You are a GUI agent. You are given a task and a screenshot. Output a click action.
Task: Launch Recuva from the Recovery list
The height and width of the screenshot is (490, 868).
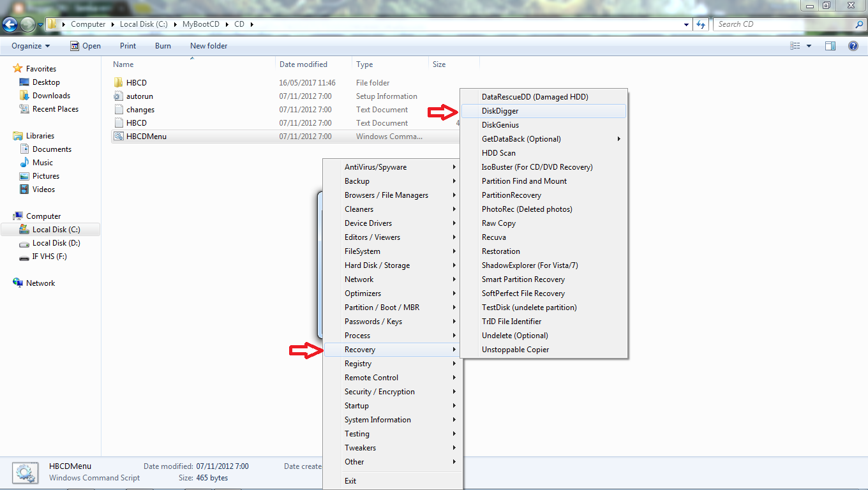pyautogui.click(x=544, y=237)
